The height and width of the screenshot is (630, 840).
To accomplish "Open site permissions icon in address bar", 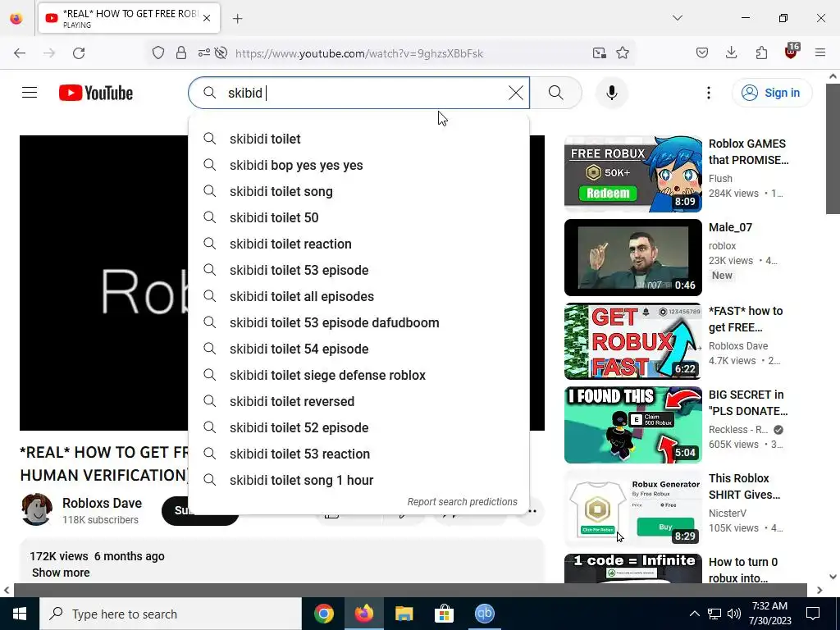I will (203, 53).
